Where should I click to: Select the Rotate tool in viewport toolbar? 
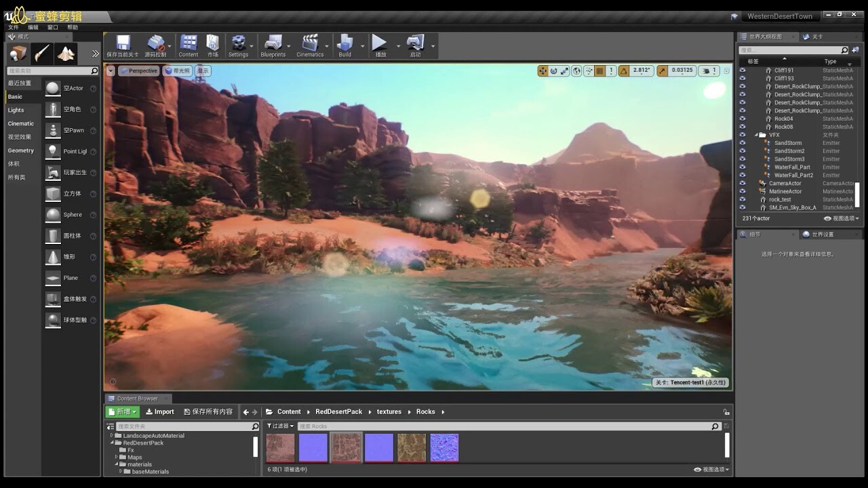pyautogui.click(x=553, y=70)
